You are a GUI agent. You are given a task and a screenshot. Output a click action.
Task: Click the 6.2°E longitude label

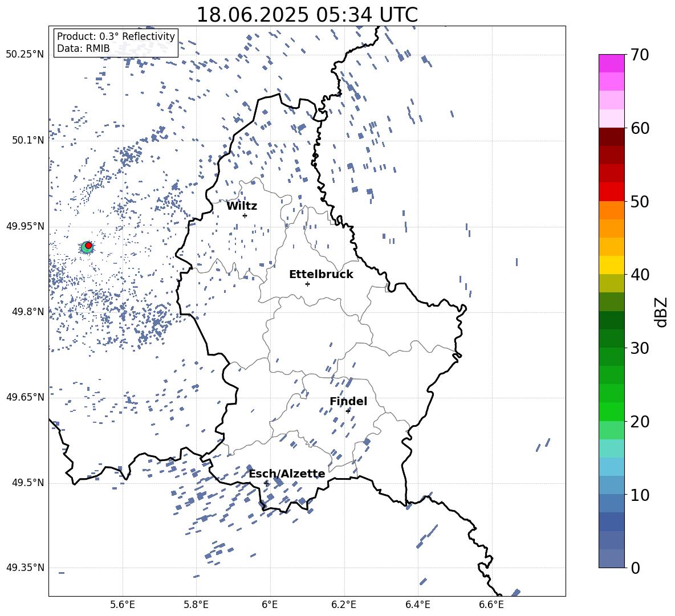[344, 605]
